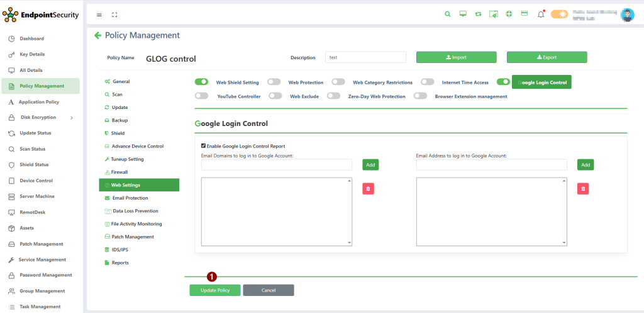Enable the YouTube Controller toggle
Image resolution: width=644 pixels, height=313 pixels.
pyautogui.click(x=201, y=96)
